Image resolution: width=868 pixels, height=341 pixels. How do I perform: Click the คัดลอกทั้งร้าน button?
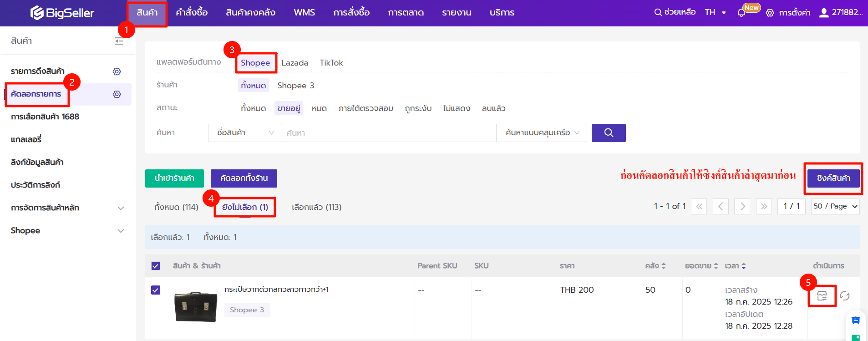tap(244, 178)
